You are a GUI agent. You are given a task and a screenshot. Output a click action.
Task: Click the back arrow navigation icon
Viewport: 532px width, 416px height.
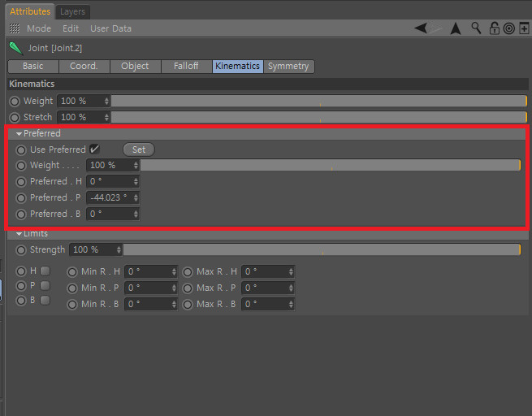pyautogui.click(x=421, y=28)
